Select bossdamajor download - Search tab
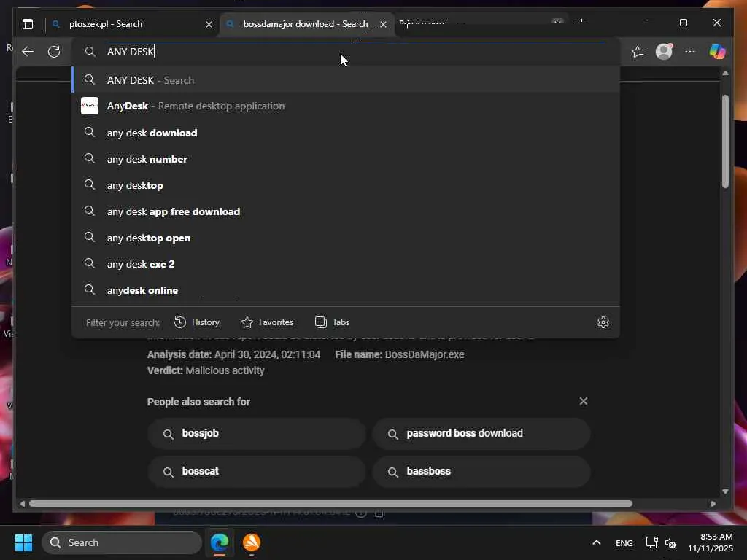Image resolution: width=747 pixels, height=560 pixels. point(307,24)
